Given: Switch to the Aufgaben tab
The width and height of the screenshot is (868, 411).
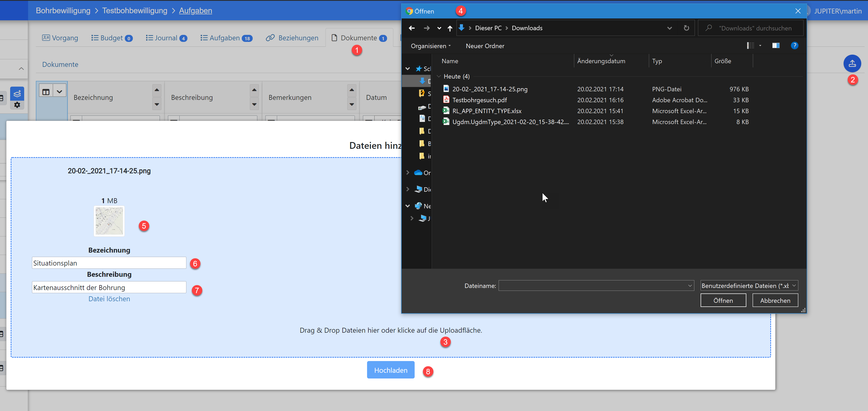Looking at the screenshot, I should [x=226, y=38].
